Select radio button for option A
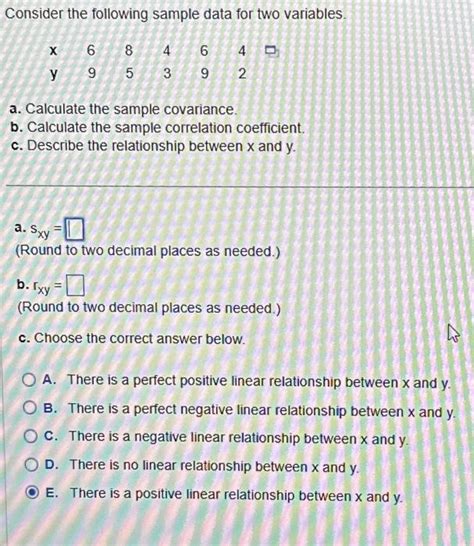The height and width of the screenshot is (546, 474). pyautogui.click(x=29, y=380)
